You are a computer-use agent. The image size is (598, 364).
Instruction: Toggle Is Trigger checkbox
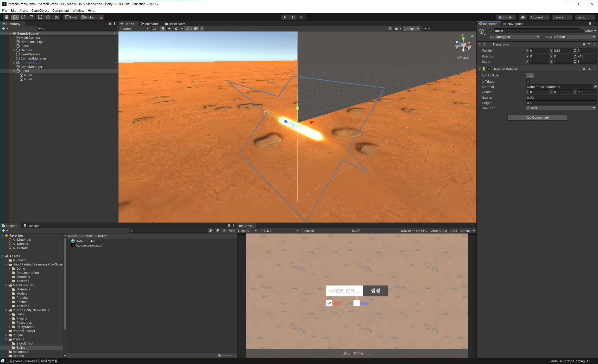click(528, 81)
